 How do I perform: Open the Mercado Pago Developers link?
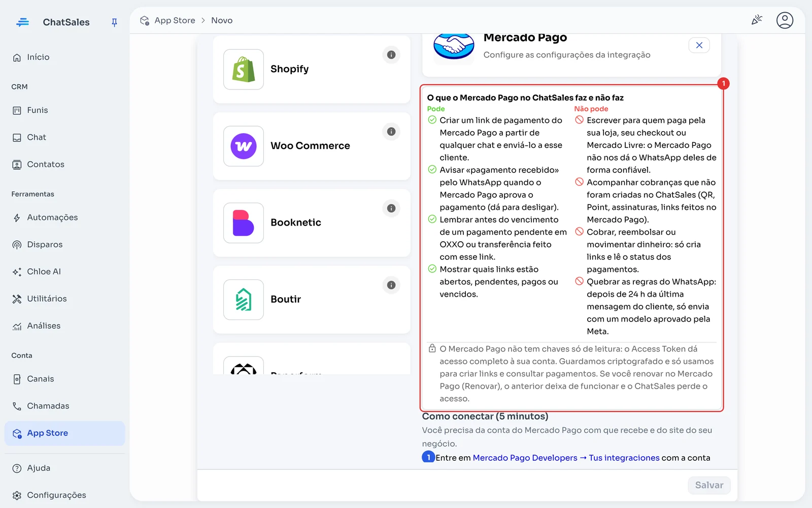(x=525, y=458)
